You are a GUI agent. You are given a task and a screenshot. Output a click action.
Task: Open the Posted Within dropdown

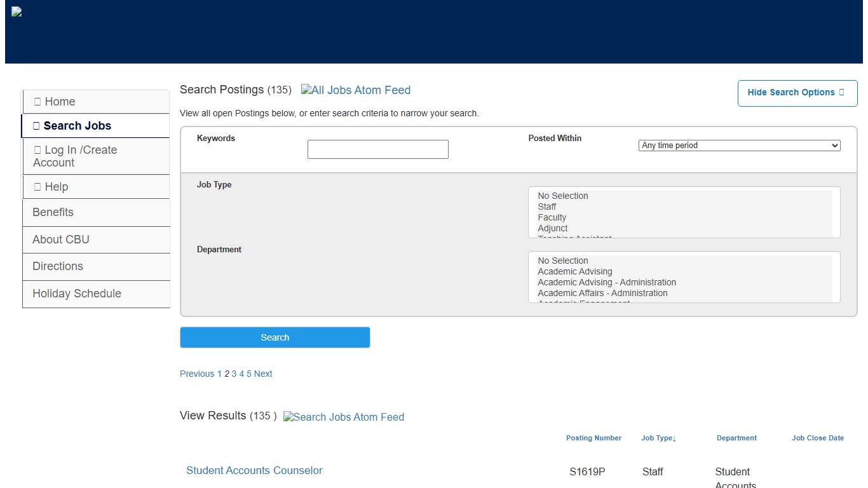(x=738, y=146)
